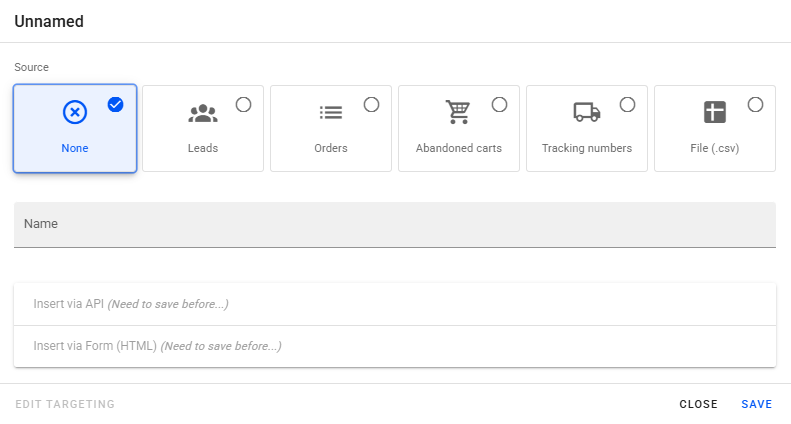Select the File (.csv) radio button

(756, 104)
